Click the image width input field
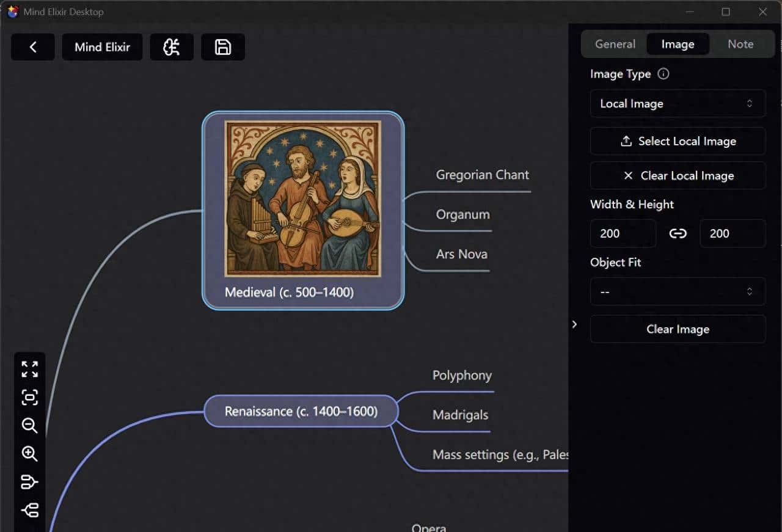 623,233
